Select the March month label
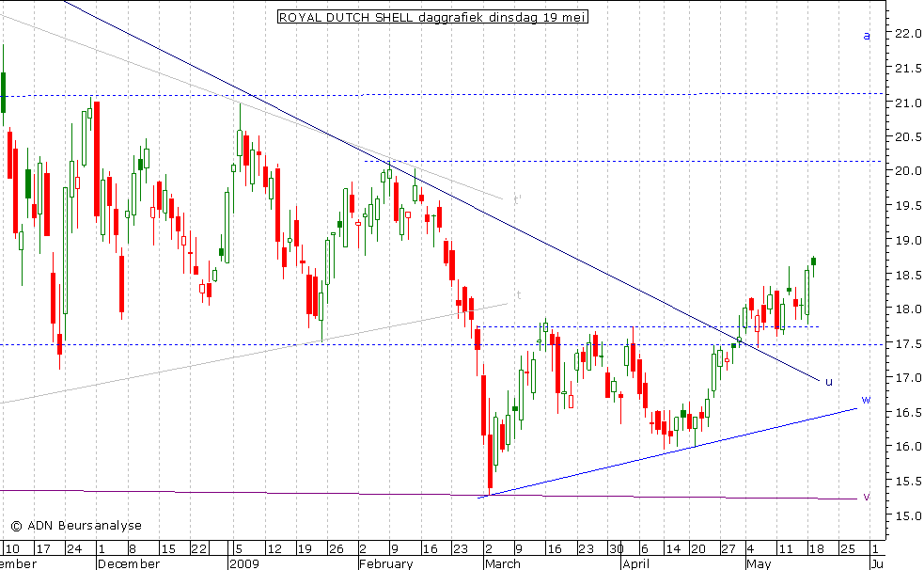The image size is (924, 570). coord(503,563)
